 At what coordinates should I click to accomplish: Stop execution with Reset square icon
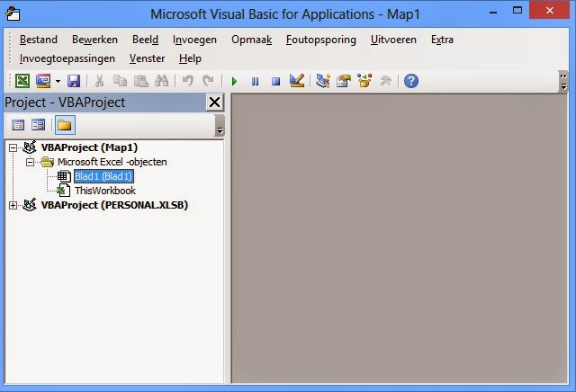point(275,81)
